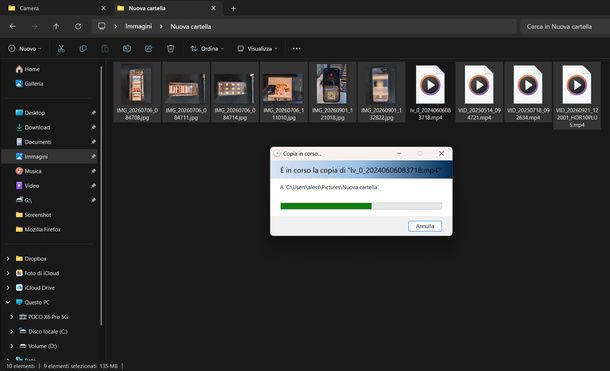The width and height of the screenshot is (610, 371).
Task: Open Video in the sidebar
Action: coord(27,186)
